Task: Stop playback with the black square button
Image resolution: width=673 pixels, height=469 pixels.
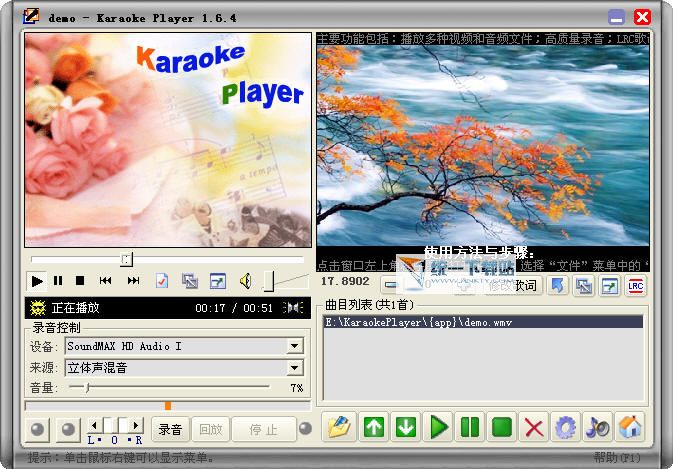Action: click(80, 281)
